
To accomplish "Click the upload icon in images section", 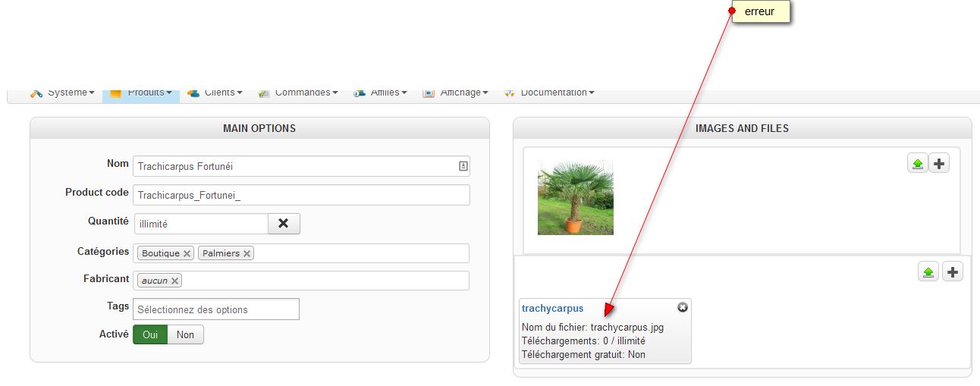I will (x=918, y=163).
